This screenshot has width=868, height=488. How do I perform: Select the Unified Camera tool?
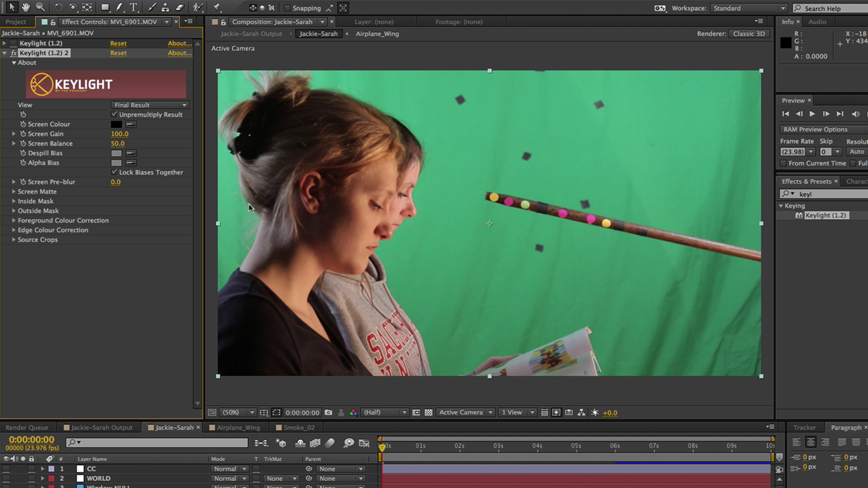(73, 8)
